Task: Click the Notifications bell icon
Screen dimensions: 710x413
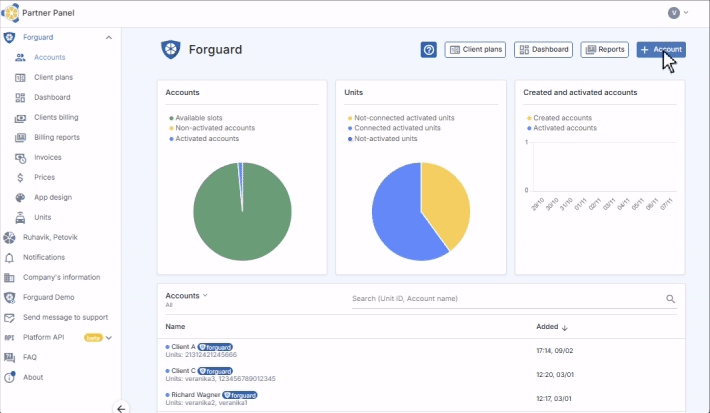Action: 9,258
